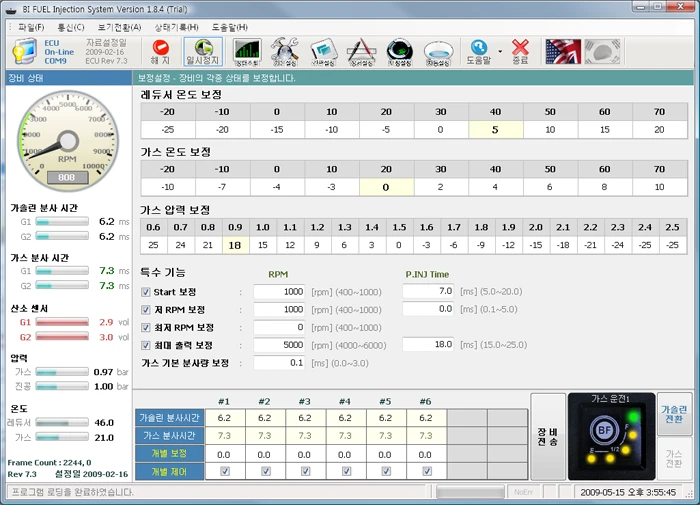Open the 보기전환(A) menu
700x505 pixels.
(x=119, y=27)
